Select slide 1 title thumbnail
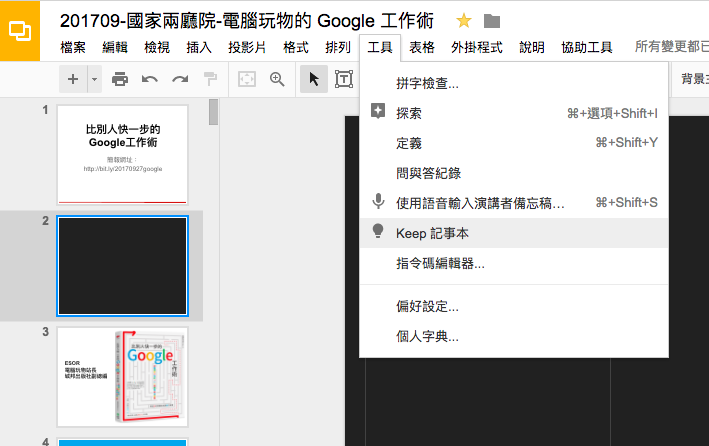Viewport: 709px width, 446px height. point(123,155)
